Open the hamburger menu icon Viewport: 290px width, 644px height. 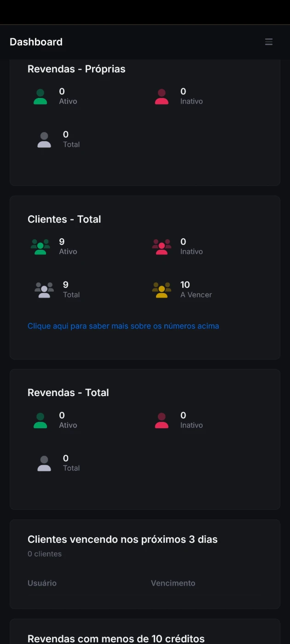[x=269, y=42]
